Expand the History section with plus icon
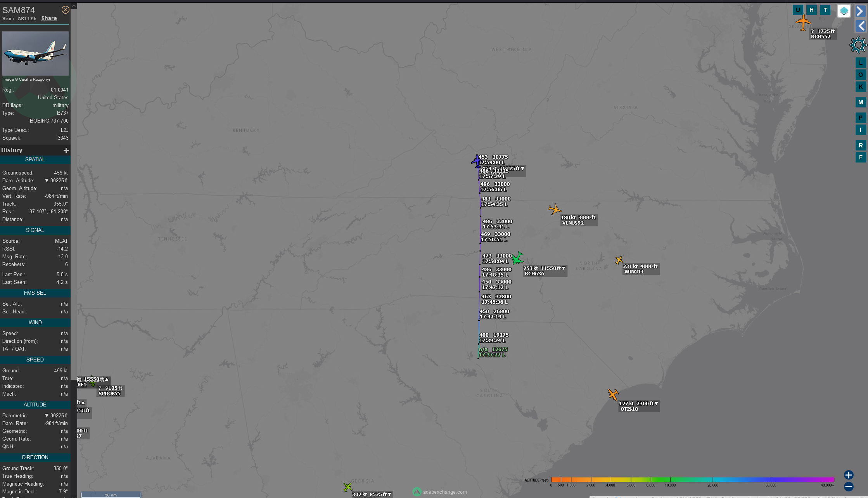Screen dimensions: 868x498 point(66,150)
